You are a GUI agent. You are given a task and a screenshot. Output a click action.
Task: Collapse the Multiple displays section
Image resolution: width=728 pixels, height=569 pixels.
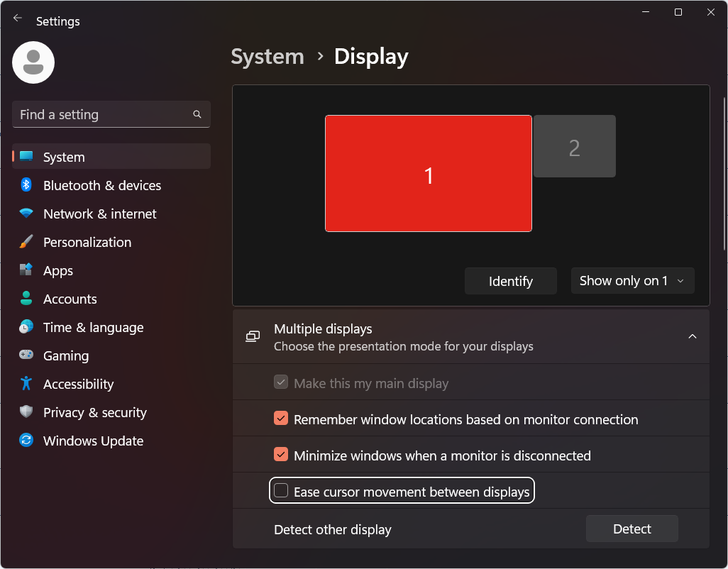692,337
